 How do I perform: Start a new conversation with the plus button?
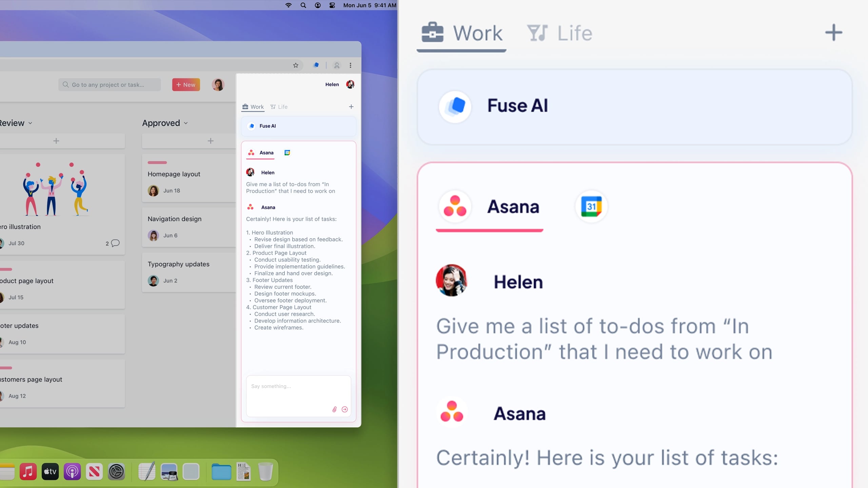(351, 106)
